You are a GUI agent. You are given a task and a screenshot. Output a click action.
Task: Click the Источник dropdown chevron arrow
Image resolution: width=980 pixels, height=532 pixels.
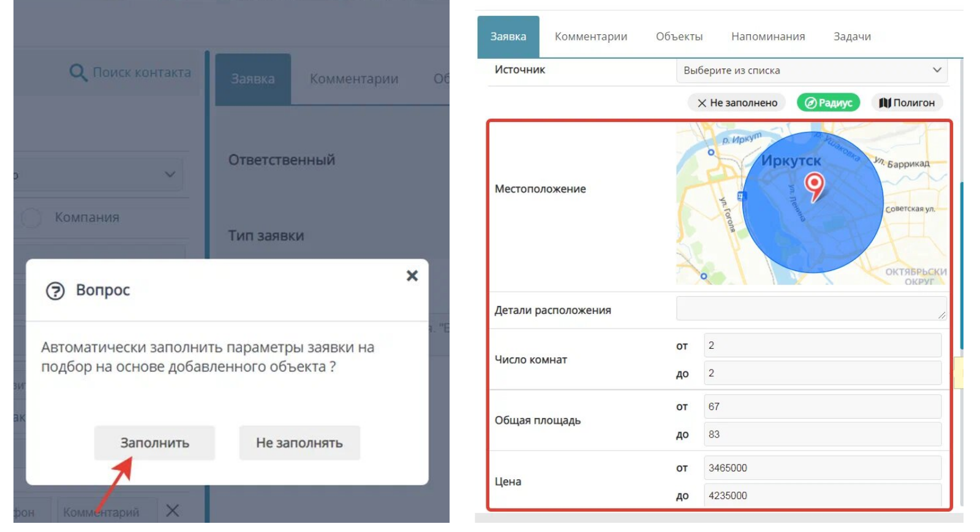click(x=937, y=70)
